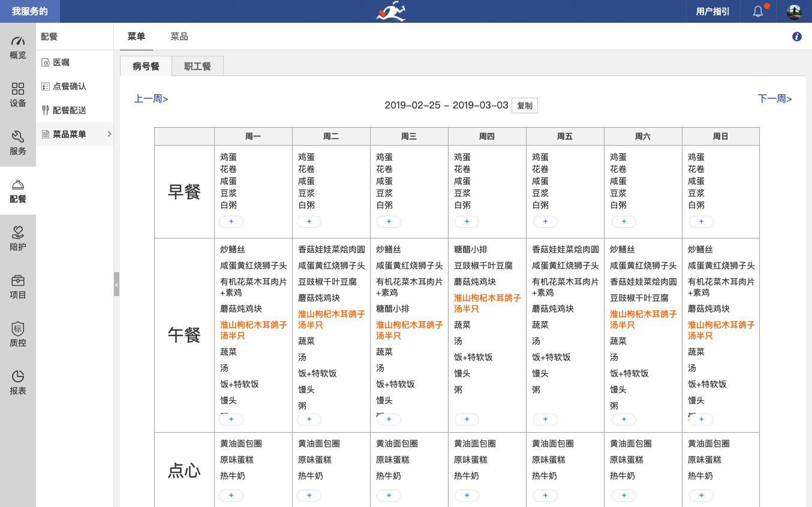Go to next week 下一周
812x507 pixels.
click(x=775, y=99)
